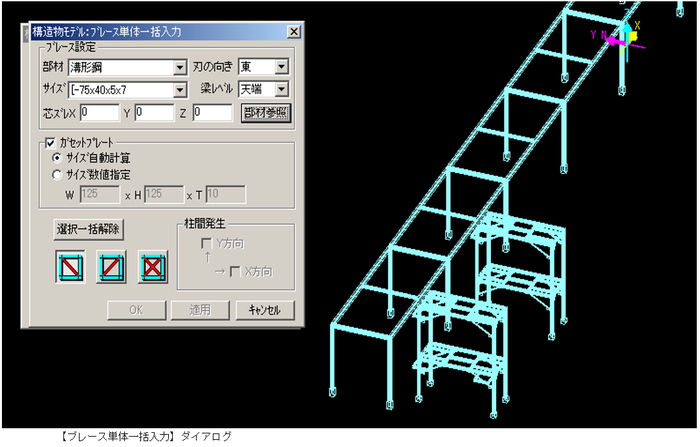700x447 pixels.
Task: Select the backslash diagonal brace icon
Action: click(70, 267)
